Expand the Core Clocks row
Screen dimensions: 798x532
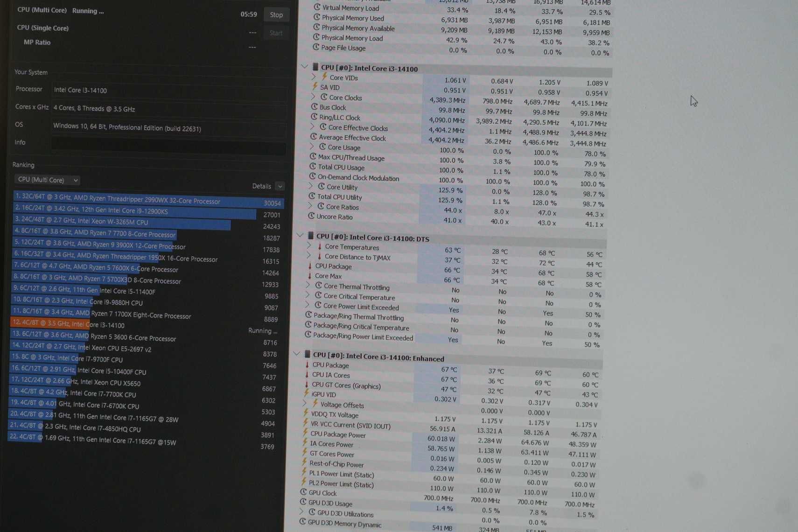314,97
